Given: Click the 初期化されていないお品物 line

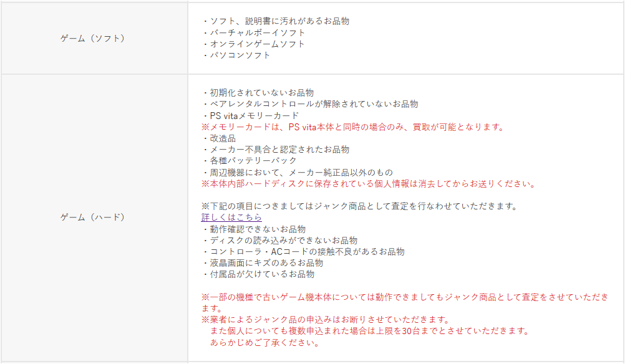Looking at the screenshot, I should (258, 92).
